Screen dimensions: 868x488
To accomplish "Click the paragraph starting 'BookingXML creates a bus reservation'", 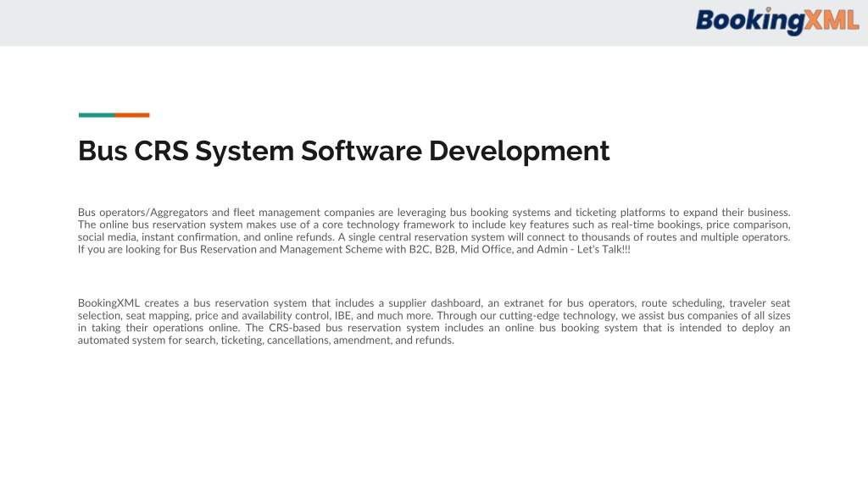I will coord(434,321).
